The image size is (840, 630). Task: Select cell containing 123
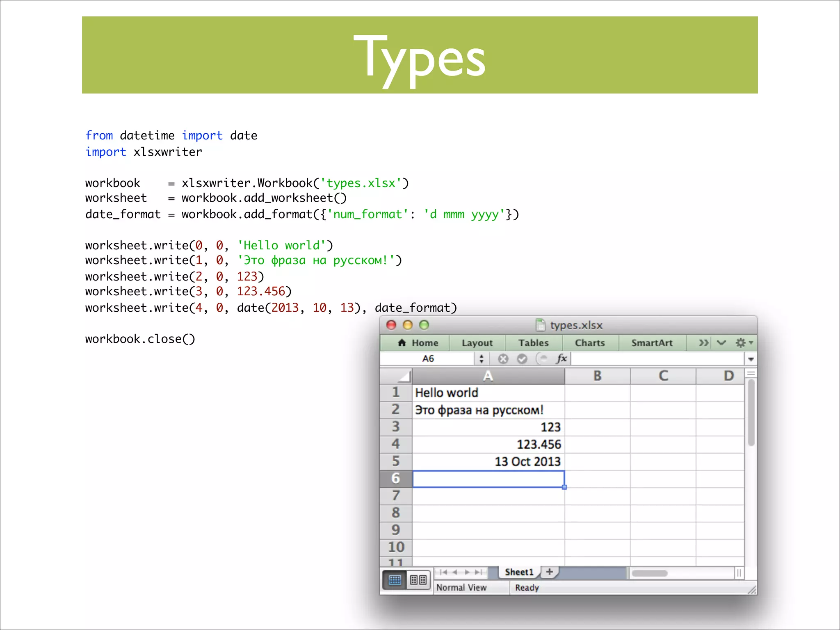click(x=488, y=427)
